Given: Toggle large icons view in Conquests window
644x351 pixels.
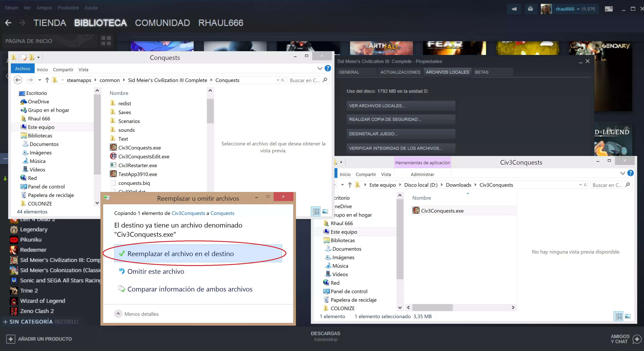Looking at the screenshot, I should click(x=325, y=211).
